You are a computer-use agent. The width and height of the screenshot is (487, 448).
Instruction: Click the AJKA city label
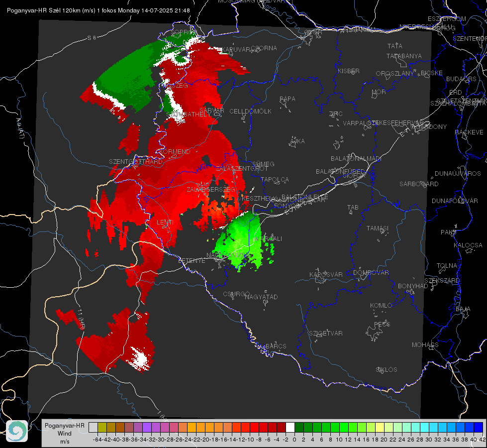[297, 141]
